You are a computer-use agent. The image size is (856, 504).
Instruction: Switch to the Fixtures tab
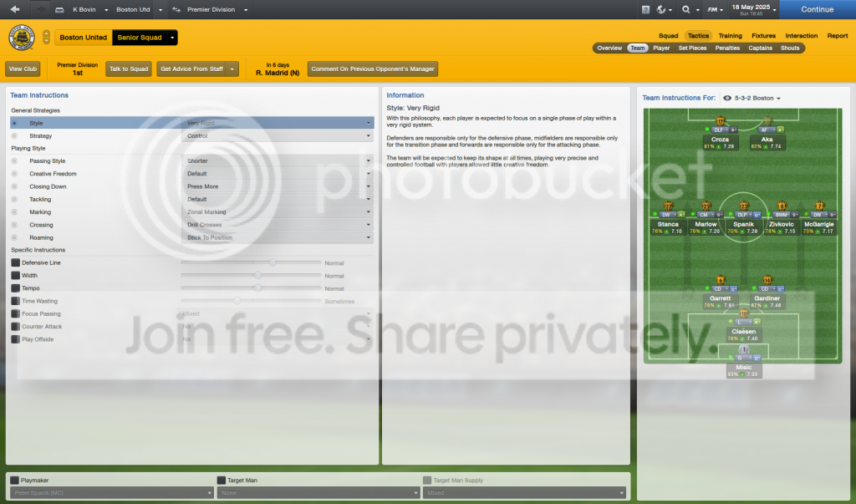[763, 35]
